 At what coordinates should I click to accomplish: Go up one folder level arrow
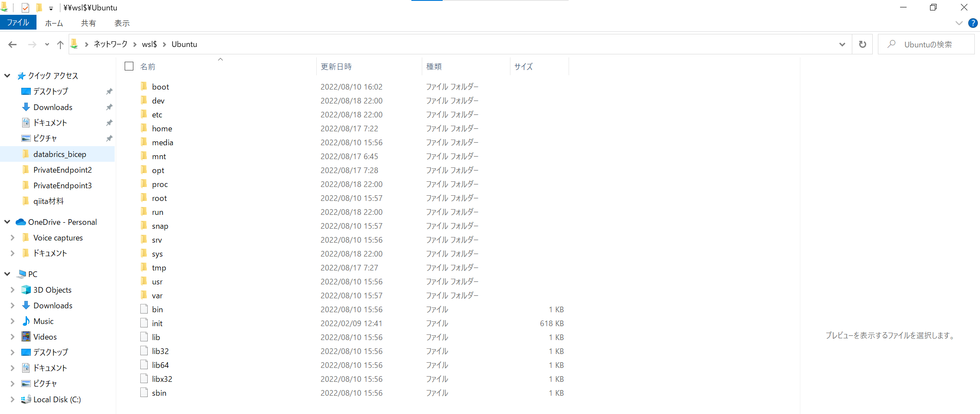click(60, 44)
